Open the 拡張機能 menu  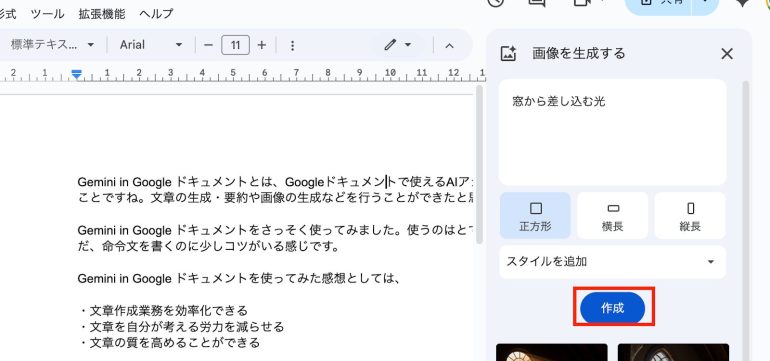tap(102, 13)
